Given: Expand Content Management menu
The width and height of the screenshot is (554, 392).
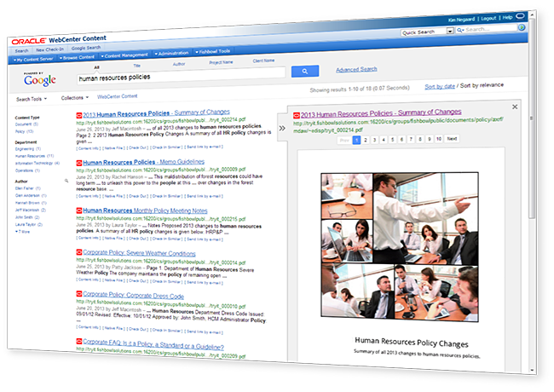Looking at the screenshot, I should coord(124,55).
